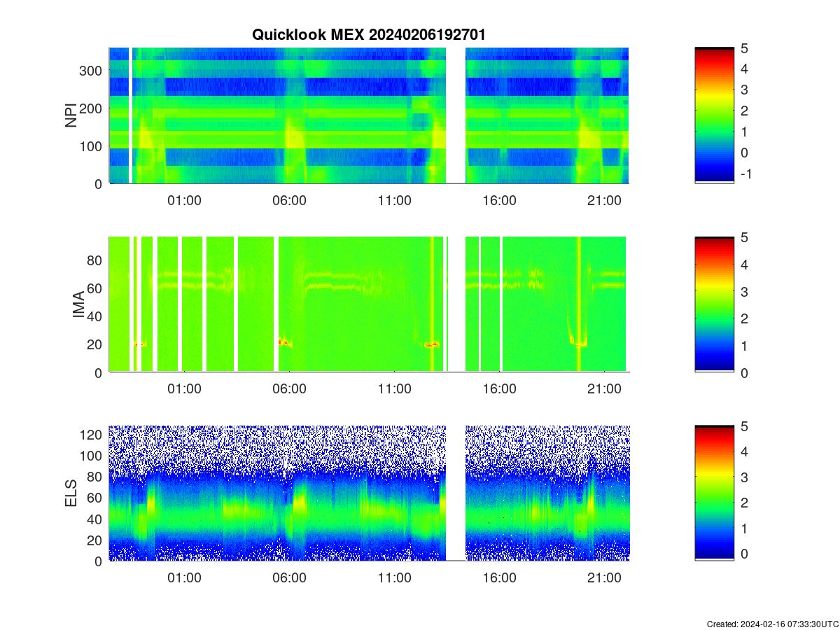Click inside the IMA spectrogram plot
Image resolution: width=840 pixels, height=630 pixels.
369,304
